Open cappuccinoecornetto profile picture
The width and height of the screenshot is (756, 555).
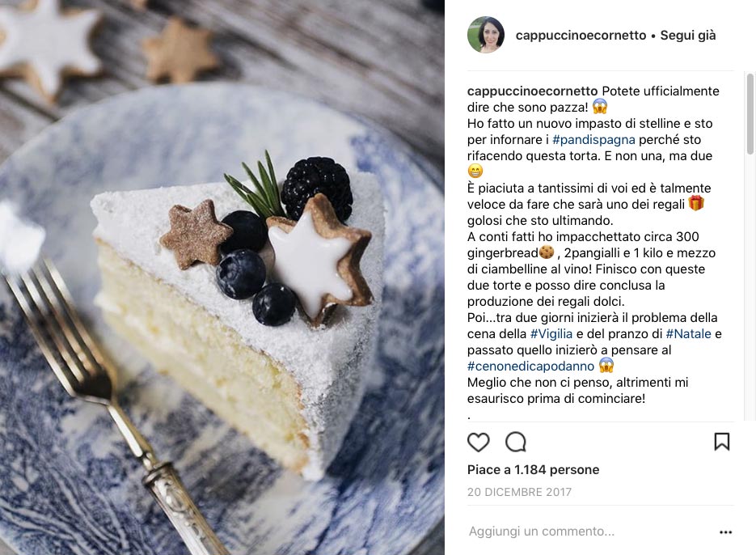pyautogui.click(x=486, y=35)
